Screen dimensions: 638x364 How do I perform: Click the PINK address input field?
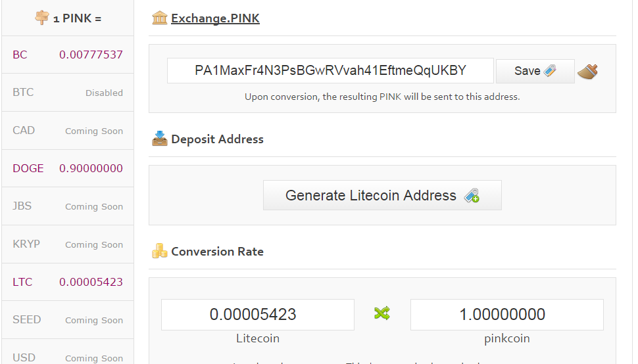[x=330, y=71]
